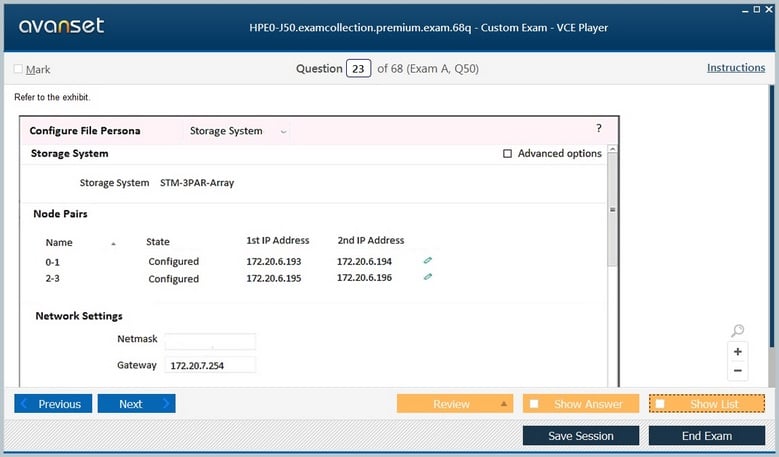Enable the Advanced options checkbox
Viewport: 779px width, 457px height.
[x=507, y=153]
